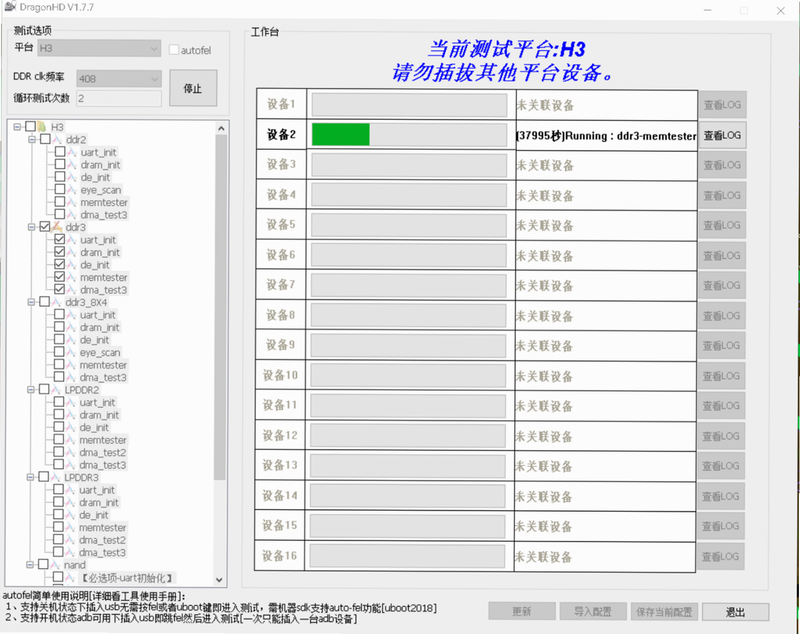Uncheck the ddr3 group checkbox
This screenshot has height=634, width=800.
click(x=45, y=226)
